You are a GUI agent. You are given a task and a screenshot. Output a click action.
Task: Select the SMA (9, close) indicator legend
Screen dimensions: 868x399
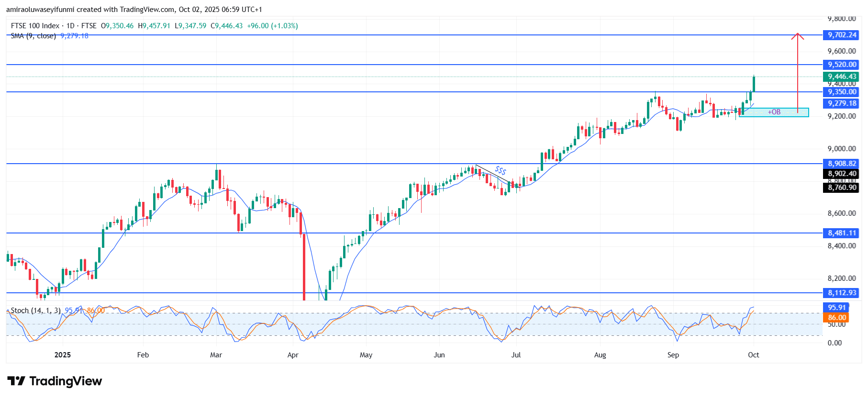(33, 36)
